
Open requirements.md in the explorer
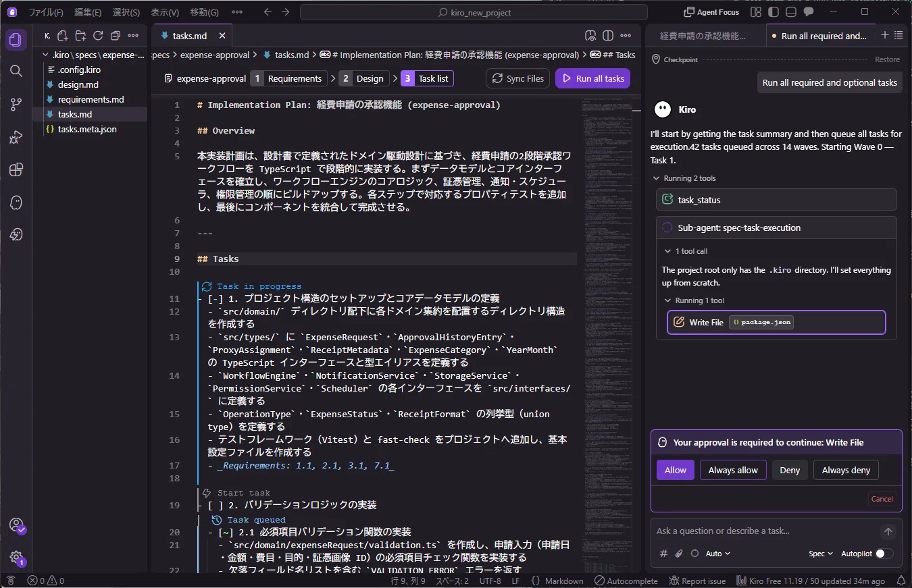point(91,99)
